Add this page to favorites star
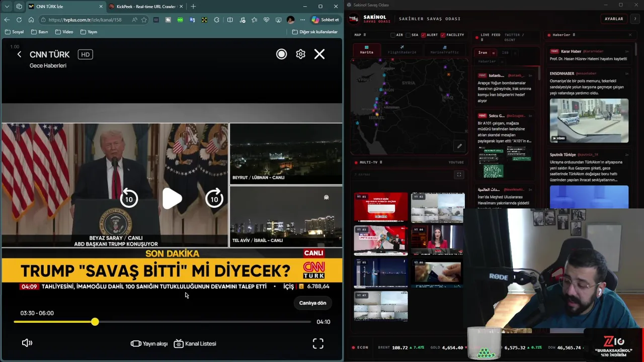The image size is (644, 362). pos(144,20)
